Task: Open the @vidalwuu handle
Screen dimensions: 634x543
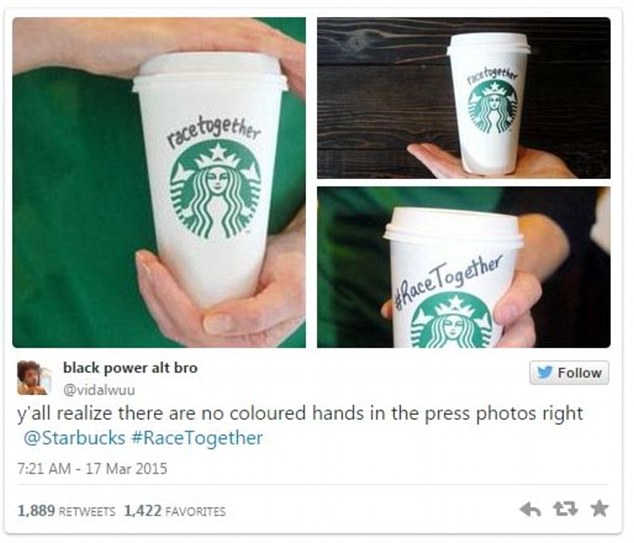Action: click(99, 390)
